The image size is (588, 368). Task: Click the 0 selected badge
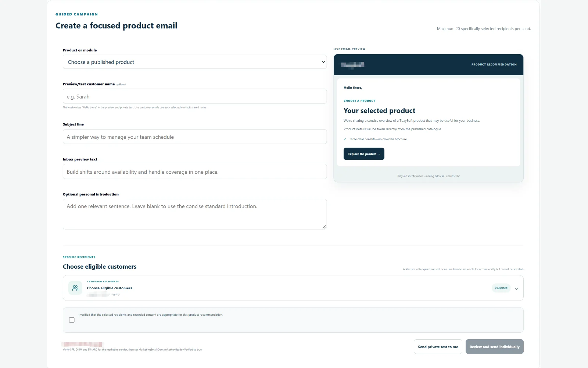501,288
